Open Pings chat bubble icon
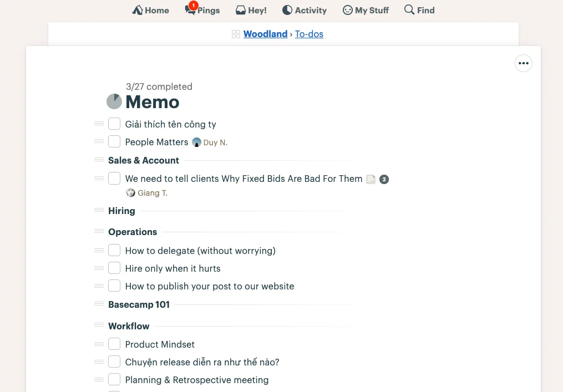This screenshot has width=563, height=392. [190, 9]
